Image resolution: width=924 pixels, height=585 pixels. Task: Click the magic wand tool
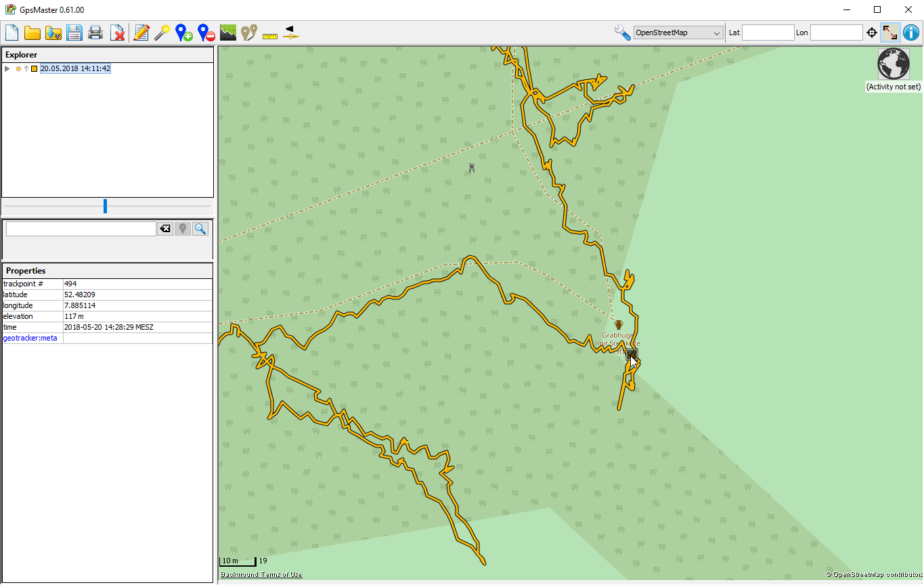pyautogui.click(x=162, y=32)
